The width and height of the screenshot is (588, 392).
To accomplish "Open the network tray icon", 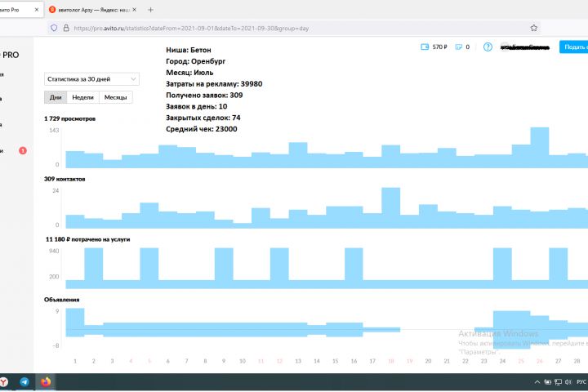I will pos(558,382).
